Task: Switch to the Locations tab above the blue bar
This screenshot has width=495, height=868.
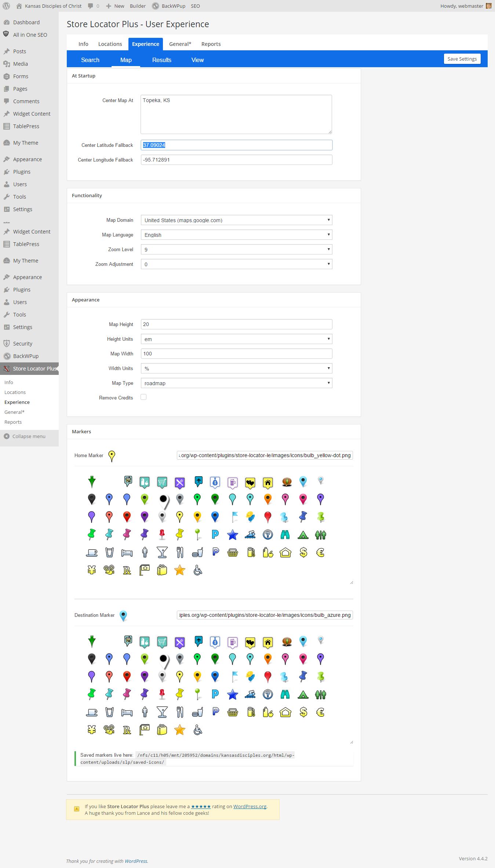Action: coord(110,44)
